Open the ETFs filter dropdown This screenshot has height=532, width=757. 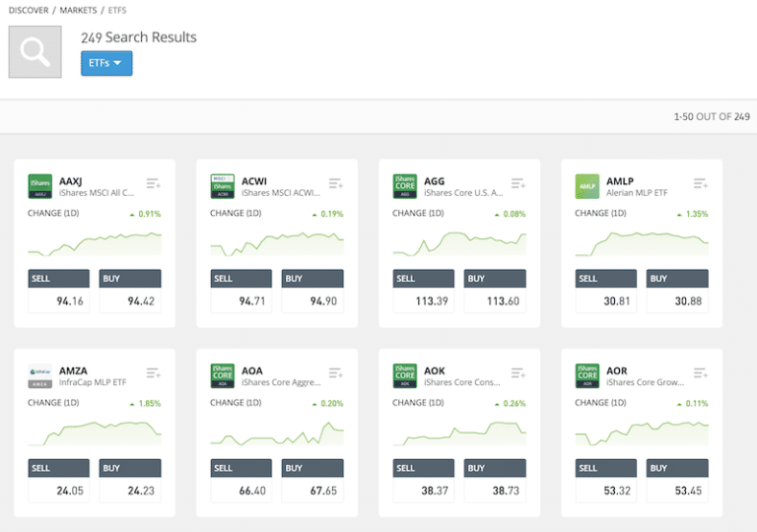106,64
